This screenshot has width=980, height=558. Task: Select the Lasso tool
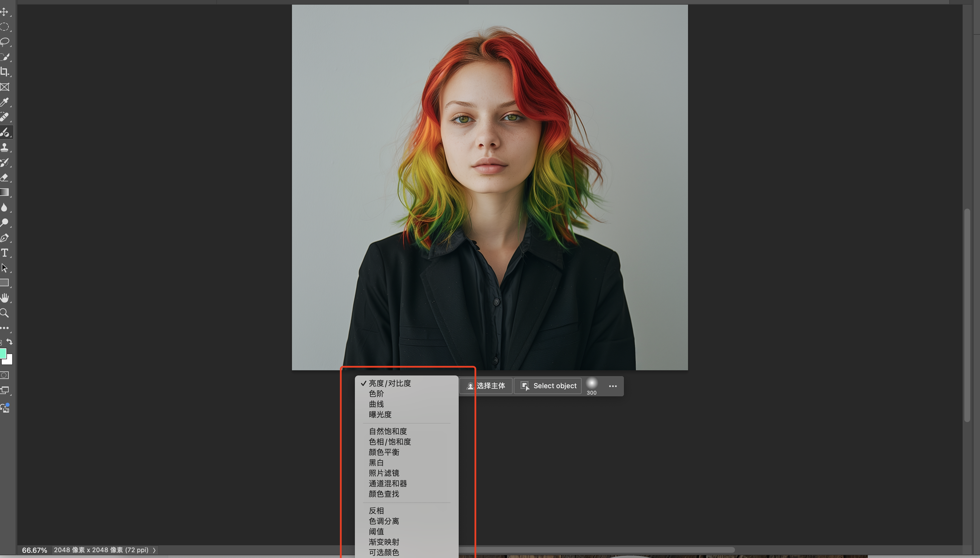pyautogui.click(x=5, y=42)
